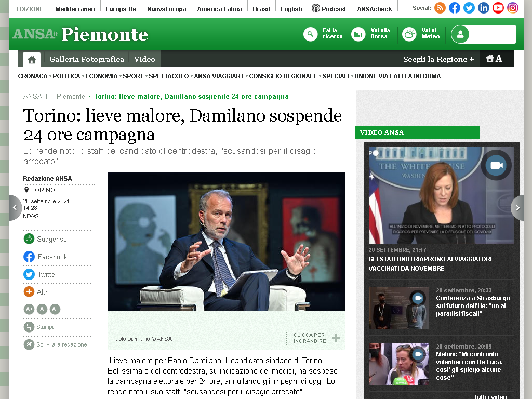Click the search magnifier icon
Image resolution: width=532 pixels, height=399 pixels.
click(310, 34)
